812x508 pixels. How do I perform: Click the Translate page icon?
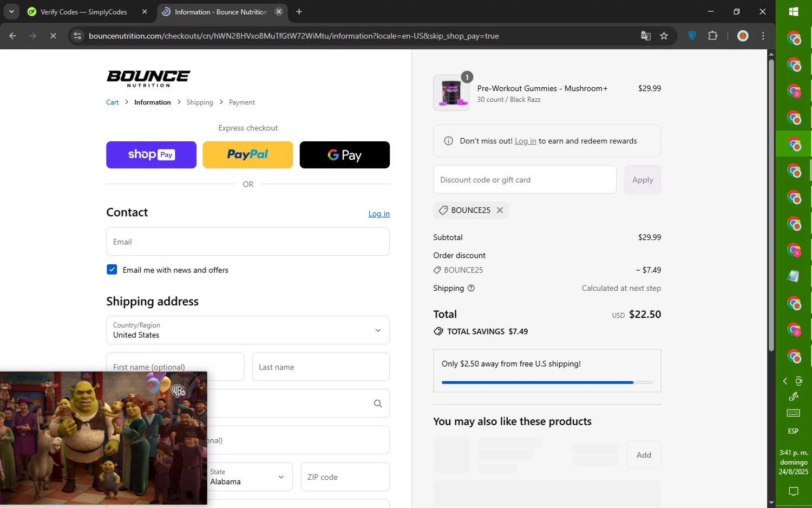pyautogui.click(x=645, y=36)
